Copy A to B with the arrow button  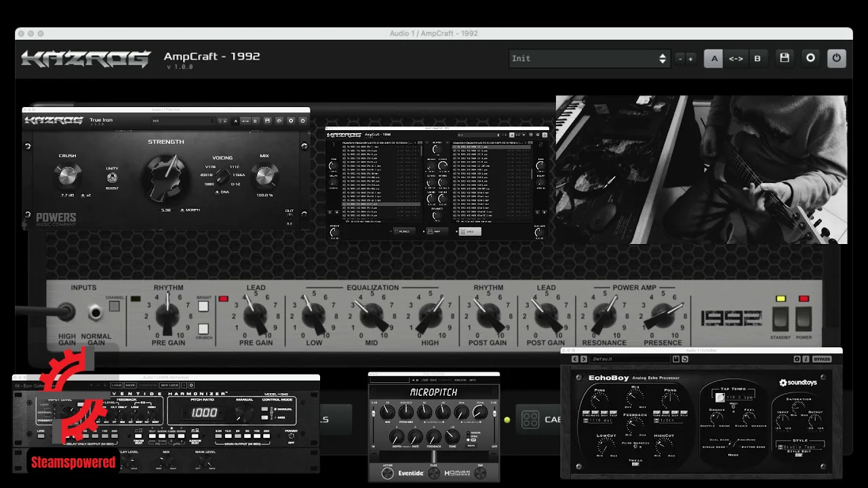tap(736, 58)
